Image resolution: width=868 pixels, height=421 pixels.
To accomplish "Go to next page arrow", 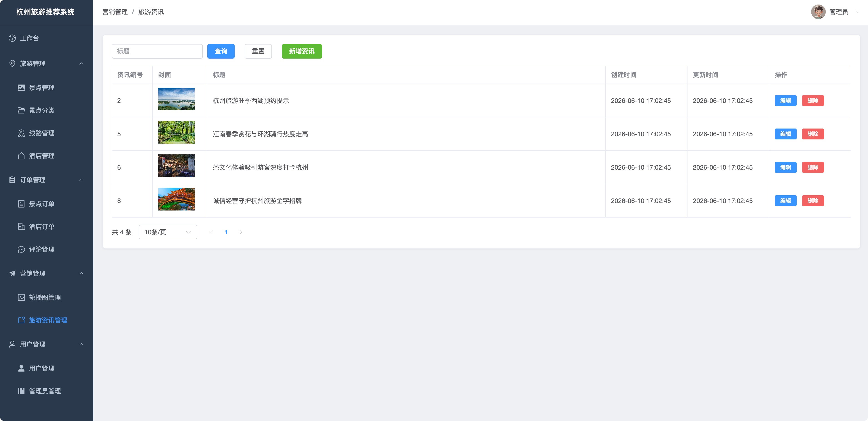I will coord(241,232).
